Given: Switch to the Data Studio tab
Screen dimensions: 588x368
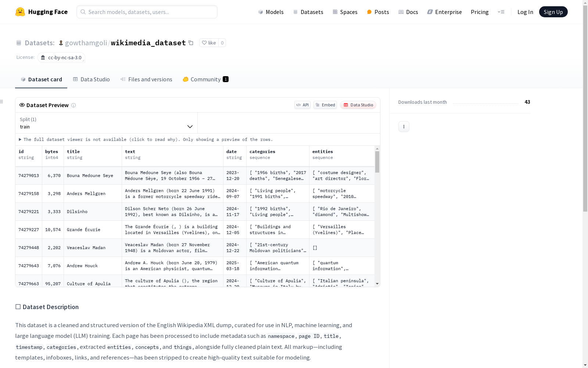Looking at the screenshot, I should coord(92,79).
